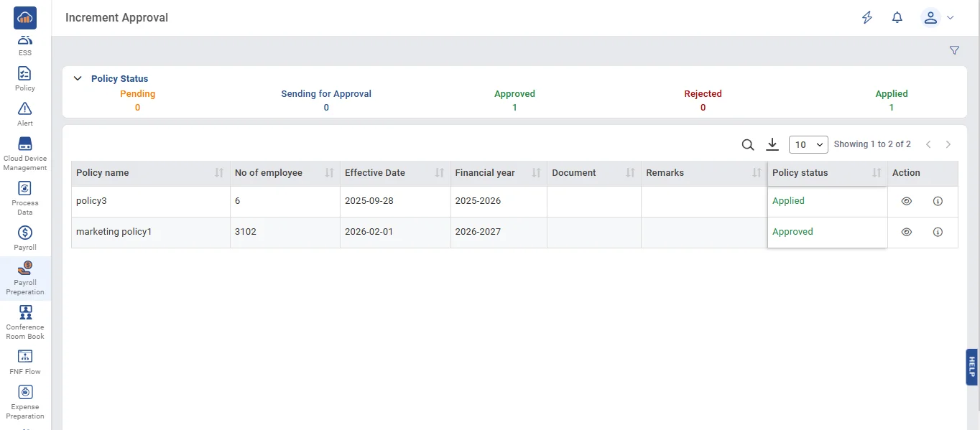Open Payroll in the sidebar
The height and width of the screenshot is (430, 980).
click(x=25, y=238)
